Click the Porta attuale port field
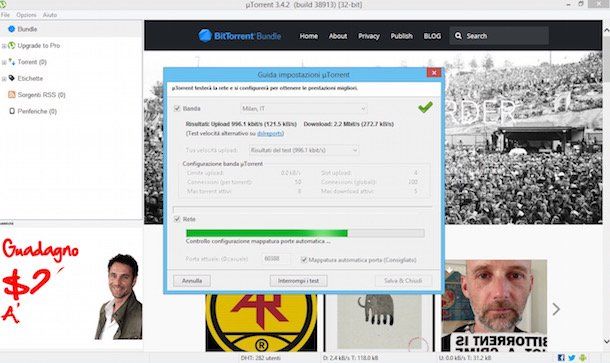This screenshot has width=610, height=363. (x=275, y=259)
